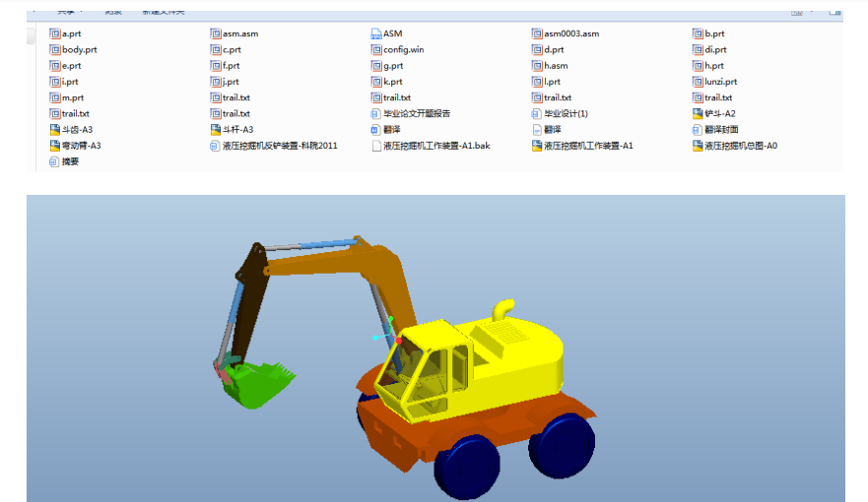
Task: Click the g.prt part file icon
Action: click(376, 66)
